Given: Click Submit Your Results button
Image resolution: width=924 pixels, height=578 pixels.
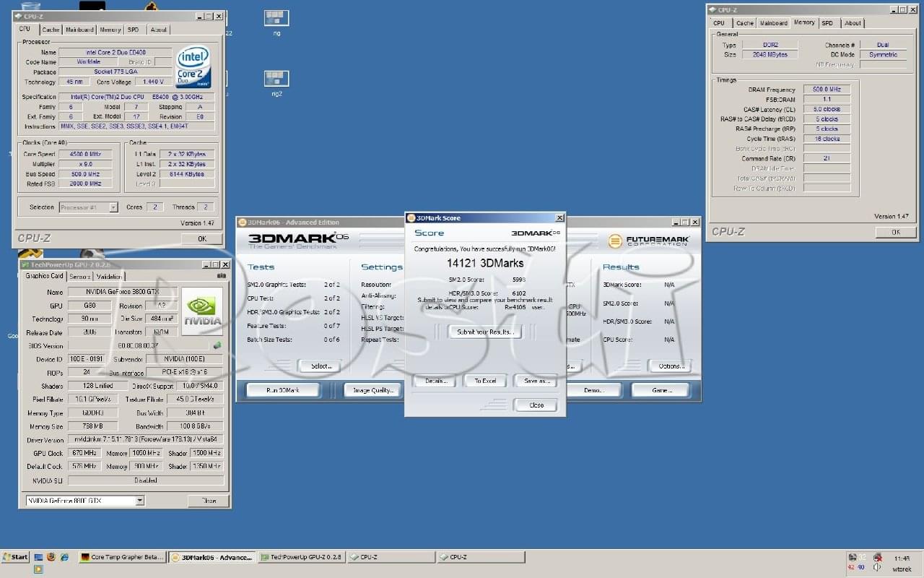Looking at the screenshot, I should point(485,332).
